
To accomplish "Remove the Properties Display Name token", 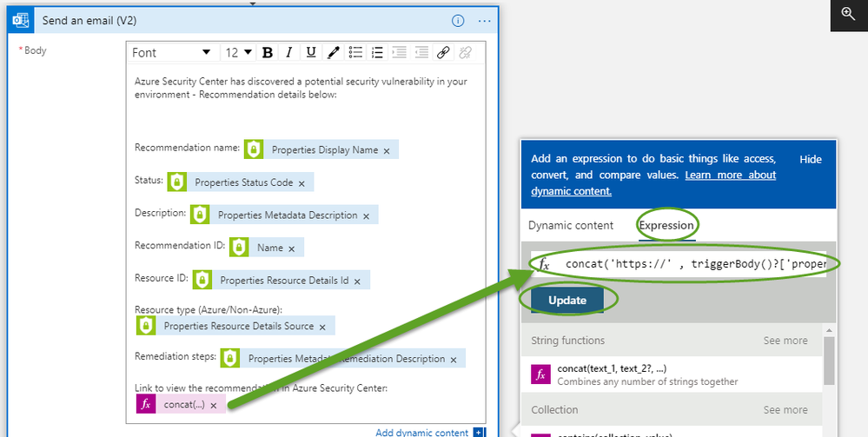I will coord(387,150).
